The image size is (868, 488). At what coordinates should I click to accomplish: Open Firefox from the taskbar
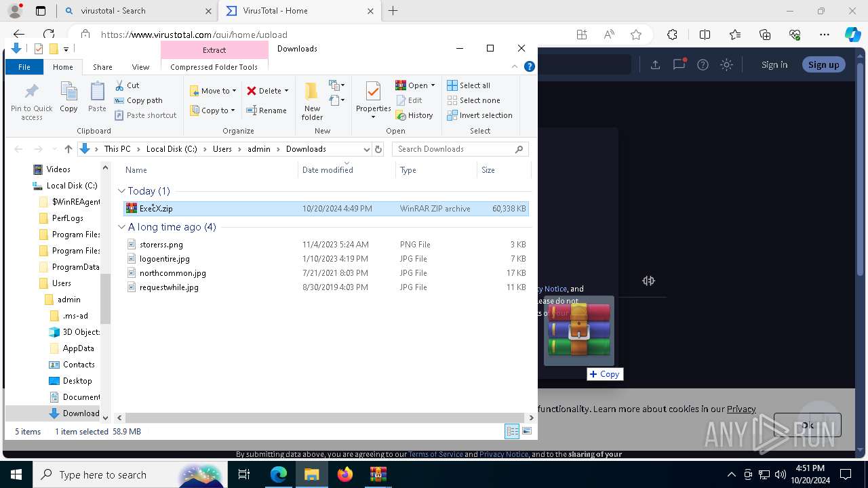click(x=345, y=474)
